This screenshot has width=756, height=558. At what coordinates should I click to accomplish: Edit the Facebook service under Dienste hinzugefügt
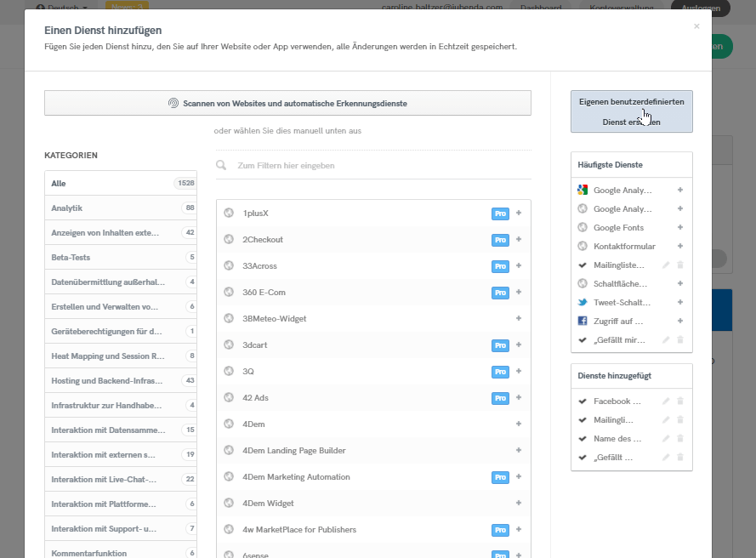point(667,401)
